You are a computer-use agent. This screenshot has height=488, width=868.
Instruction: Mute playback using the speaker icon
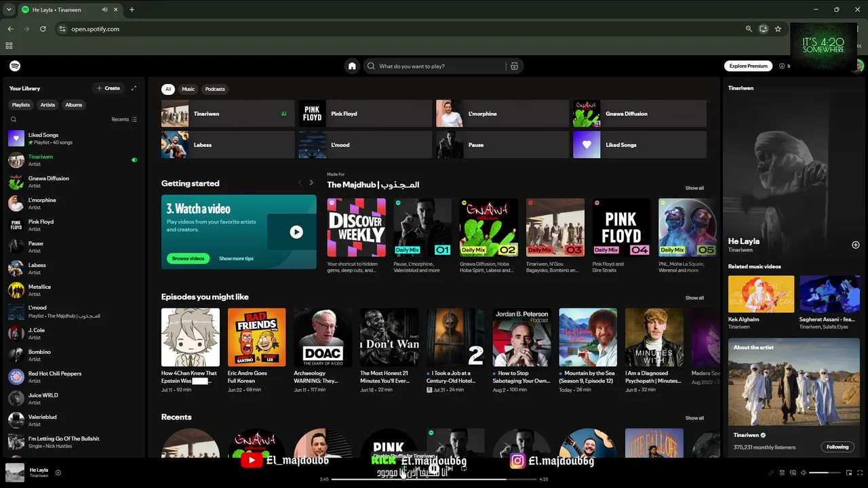click(804, 472)
